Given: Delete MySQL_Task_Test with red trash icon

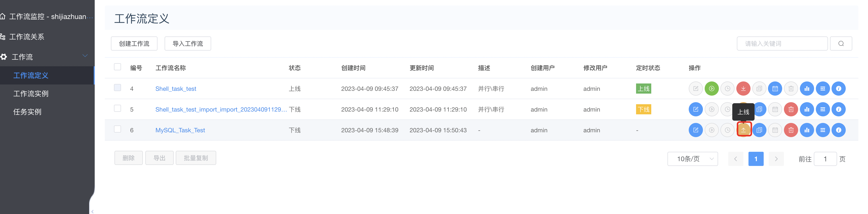Looking at the screenshot, I should (x=791, y=130).
